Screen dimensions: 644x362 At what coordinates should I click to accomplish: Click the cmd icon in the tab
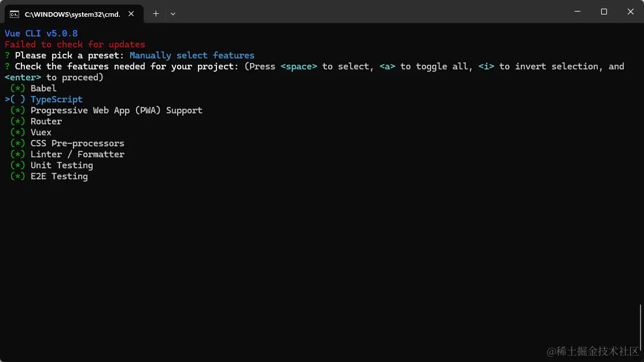(14, 14)
